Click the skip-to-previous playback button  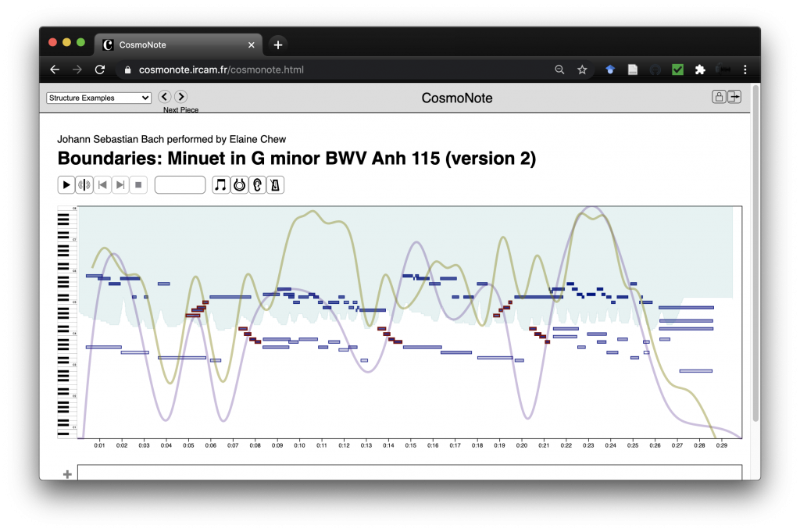coord(102,184)
